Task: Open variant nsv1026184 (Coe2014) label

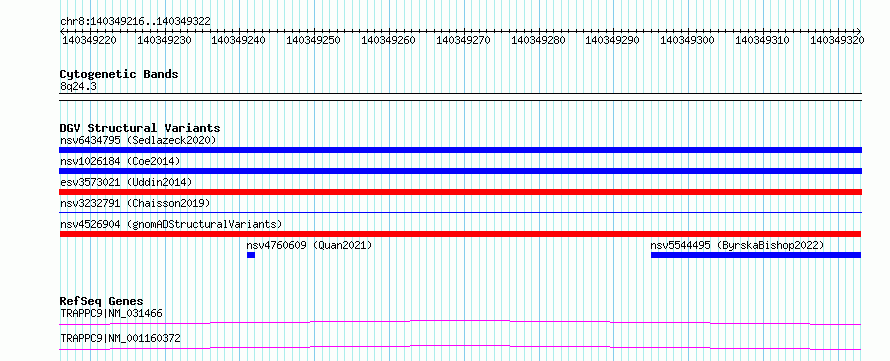Action: 120,161
